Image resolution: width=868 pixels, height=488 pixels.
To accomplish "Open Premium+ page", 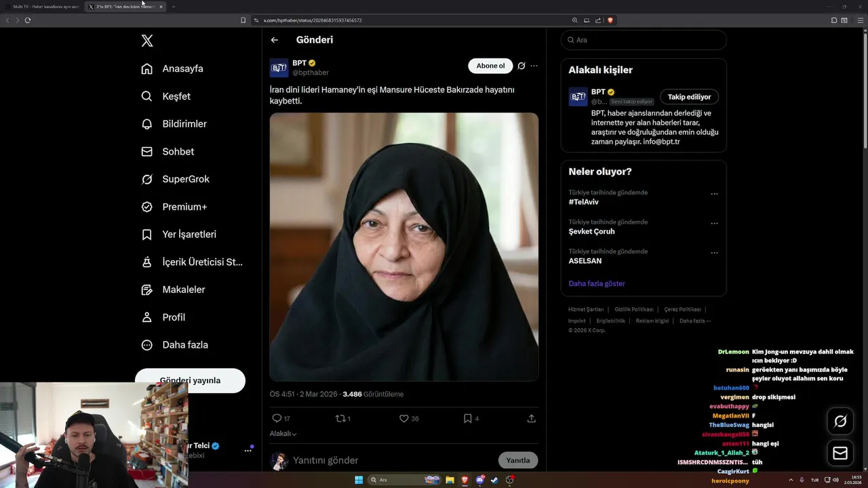I will pos(174,207).
